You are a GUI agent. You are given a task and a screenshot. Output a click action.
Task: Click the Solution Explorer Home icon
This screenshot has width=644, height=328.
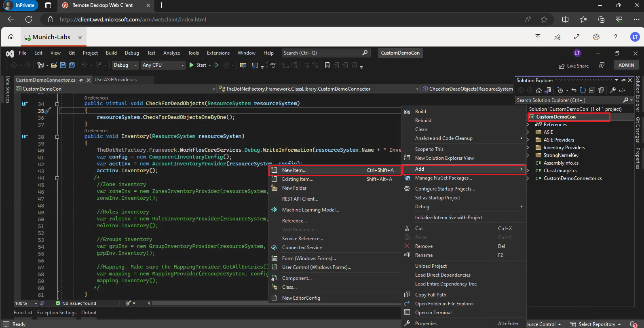539,90
